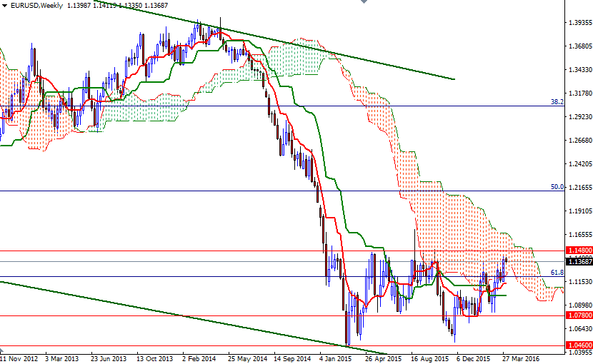Screen dimensions: 593x364
Task: Select the EURUSD,Weekly chart title
Action: (x=36, y=6)
